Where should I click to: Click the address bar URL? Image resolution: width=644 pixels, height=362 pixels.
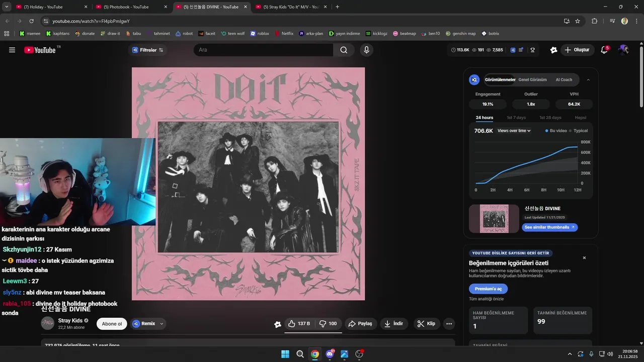(91, 21)
